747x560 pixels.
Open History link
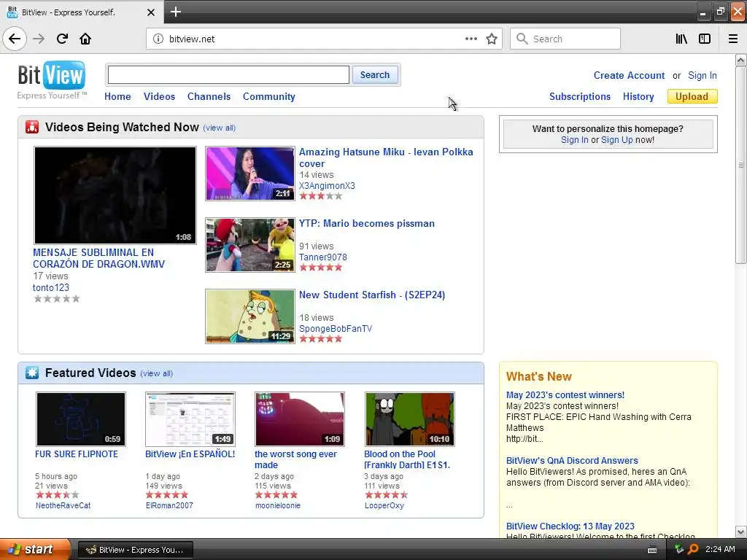click(x=638, y=97)
